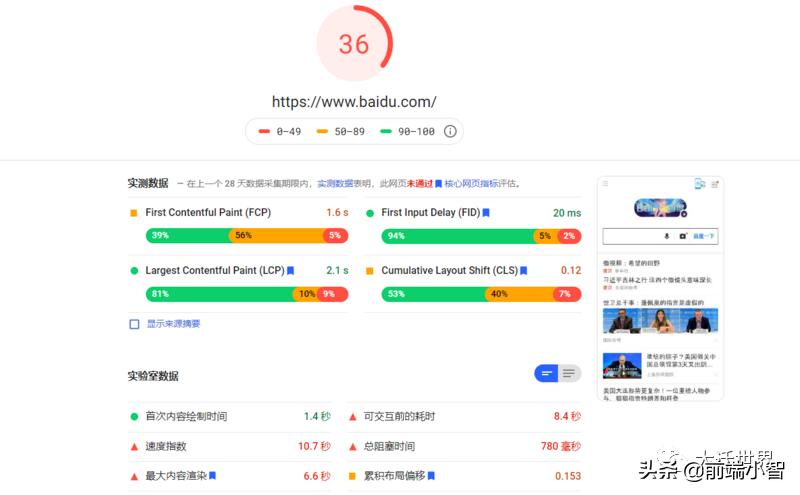Click the 最大内容渲染 metric label
Viewport: 800px width, 495px height.
click(x=176, y=476)
